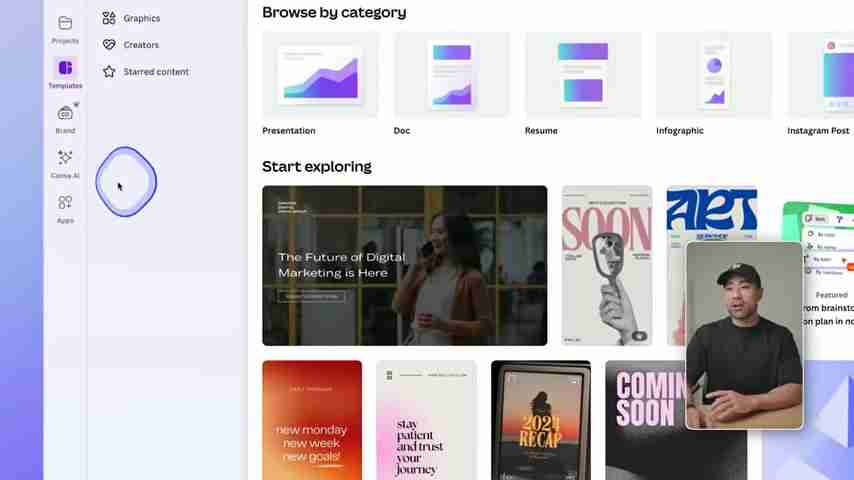The width and height of the screenshot is (854, 480).
Task: Select the 2024 Recap template
Action: [541, 420]
